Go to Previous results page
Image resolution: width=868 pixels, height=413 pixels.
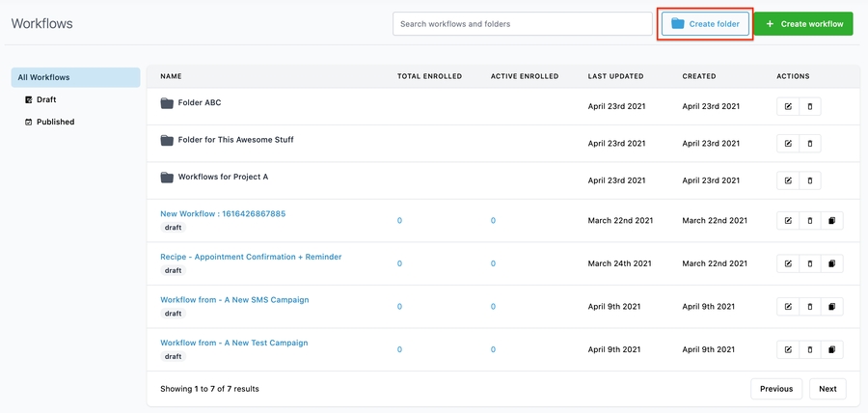tap(775, 389)
